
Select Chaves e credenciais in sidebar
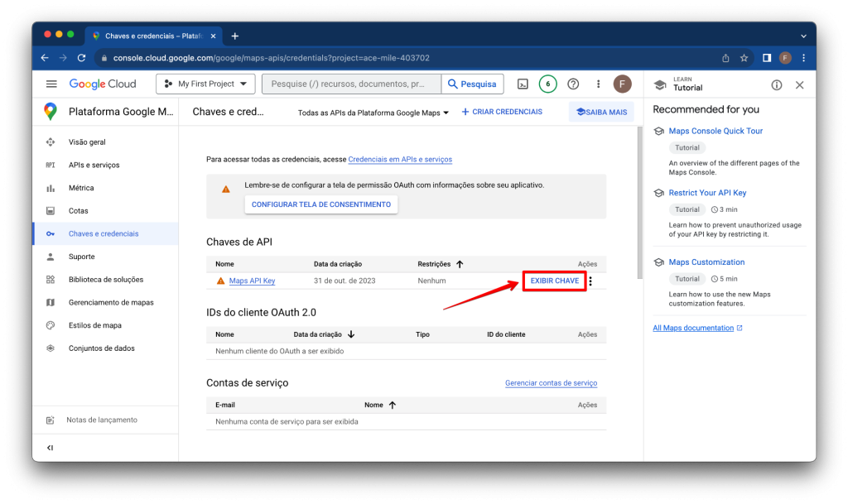coord(106,234)
